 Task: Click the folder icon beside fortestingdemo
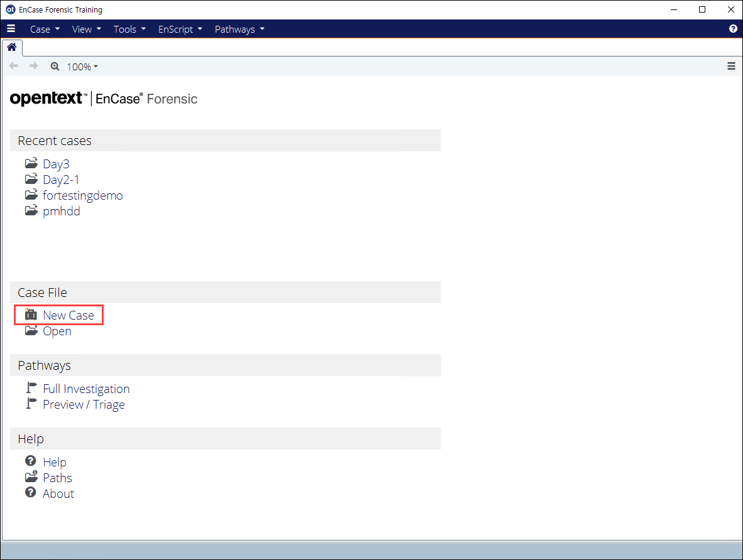[x=31, y=195]
